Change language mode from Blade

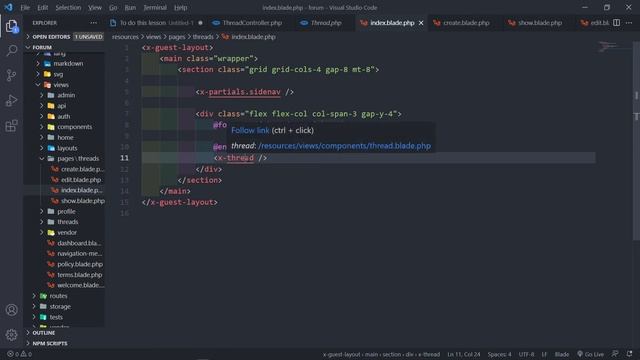click(x=562, y=354)
